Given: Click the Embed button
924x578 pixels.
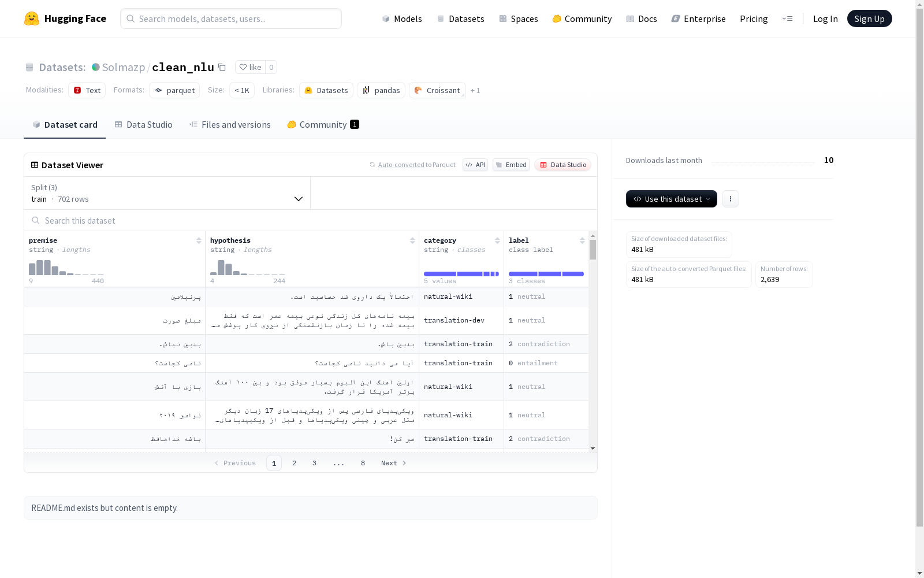Looking at the screenshot, I should pos(511,165).
